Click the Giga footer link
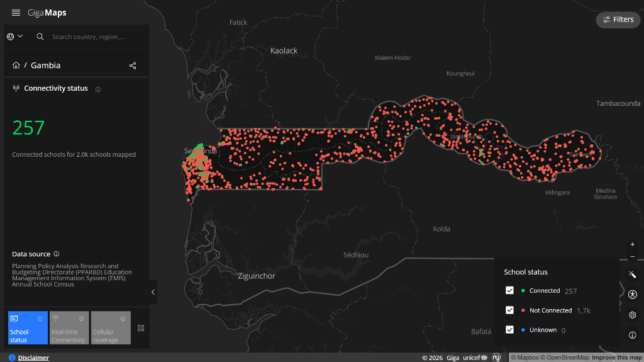Viewport: 644px width, 362px height. tap(453, 358)
